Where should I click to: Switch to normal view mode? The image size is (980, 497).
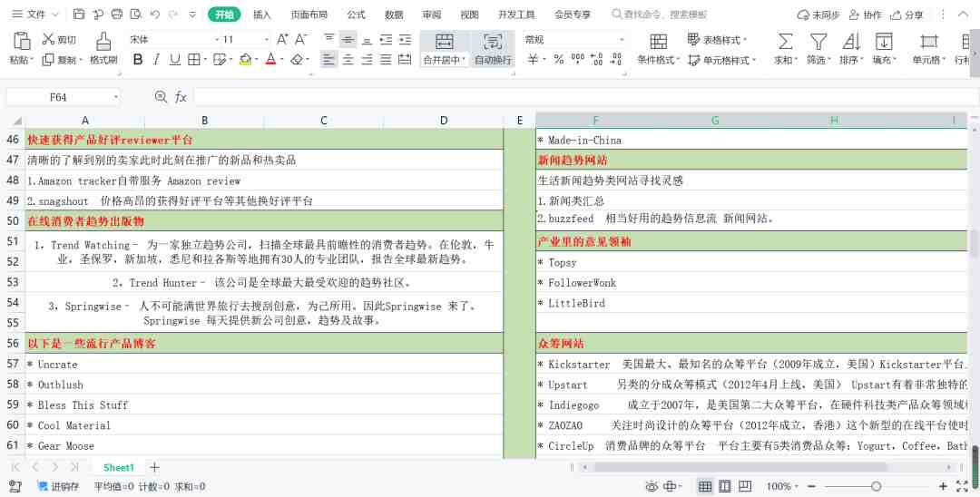(x=705, y=486)
